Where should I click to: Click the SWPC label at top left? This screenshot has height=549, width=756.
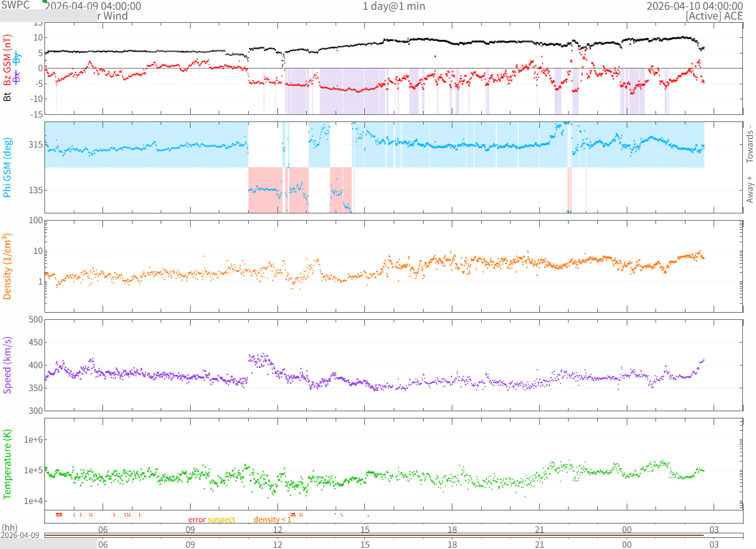tap(16, 5)
